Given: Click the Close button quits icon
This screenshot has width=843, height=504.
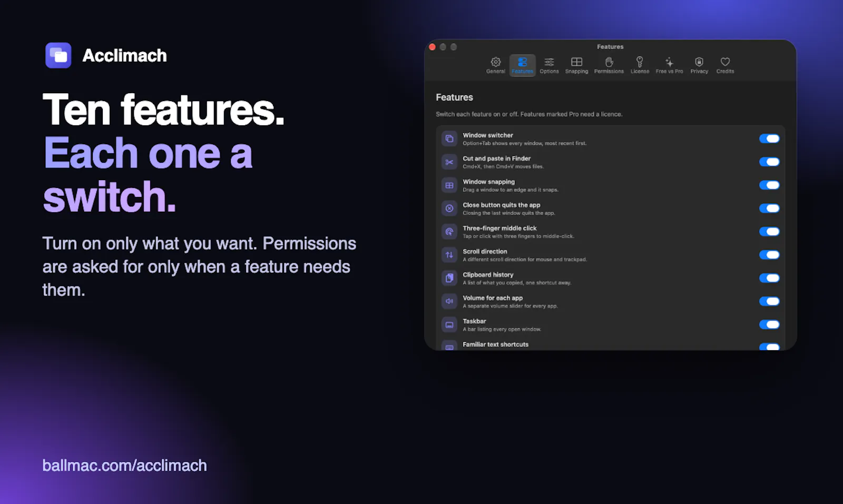Looking at the screenshot, I should [x=449, y=208].
